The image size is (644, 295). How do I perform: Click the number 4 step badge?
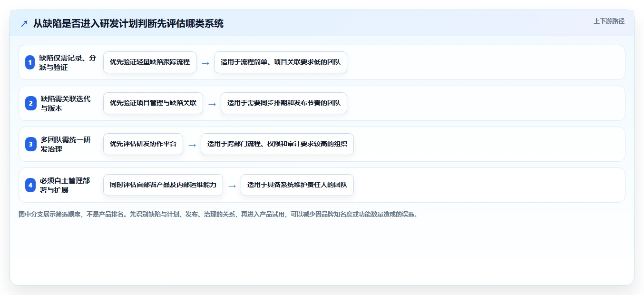pos(30,185)
